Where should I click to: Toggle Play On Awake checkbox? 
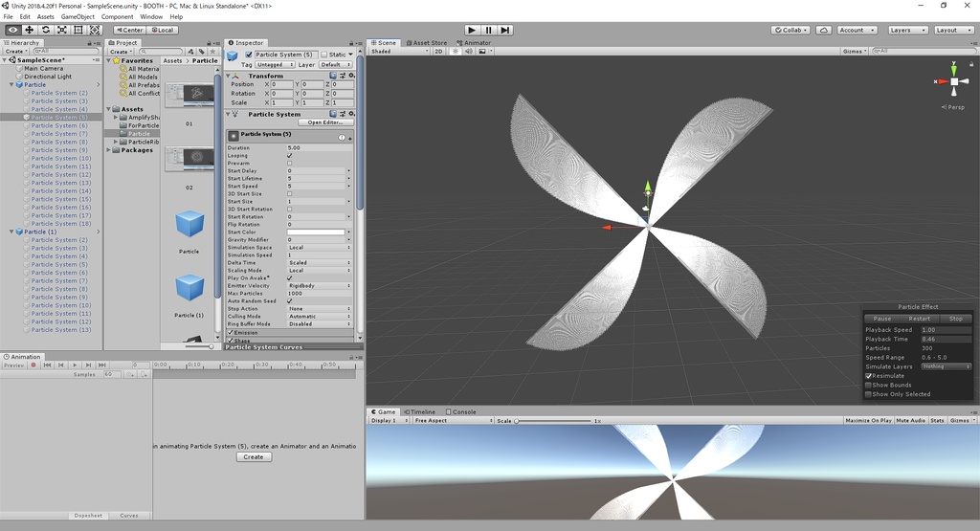click(289, 278)
